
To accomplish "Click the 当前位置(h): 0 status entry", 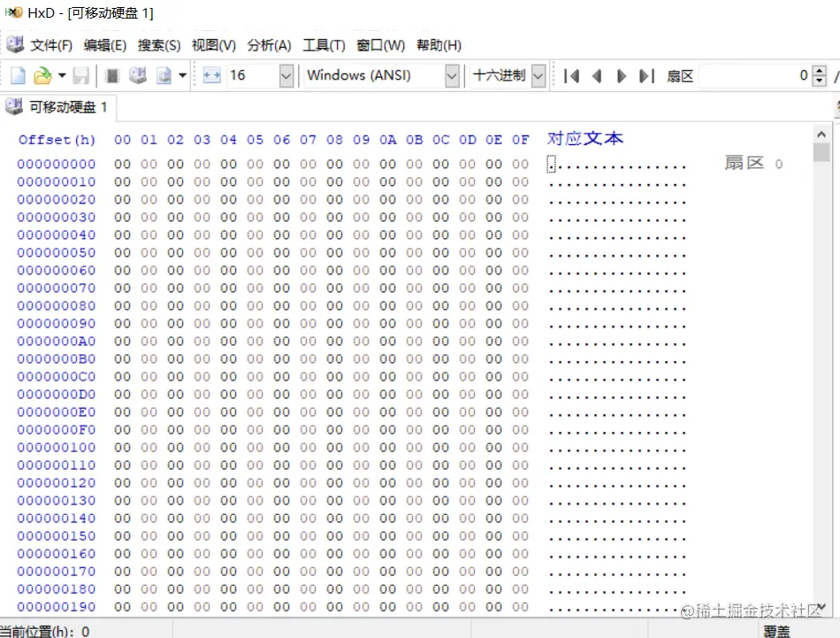I will click(x=45, y=631).
